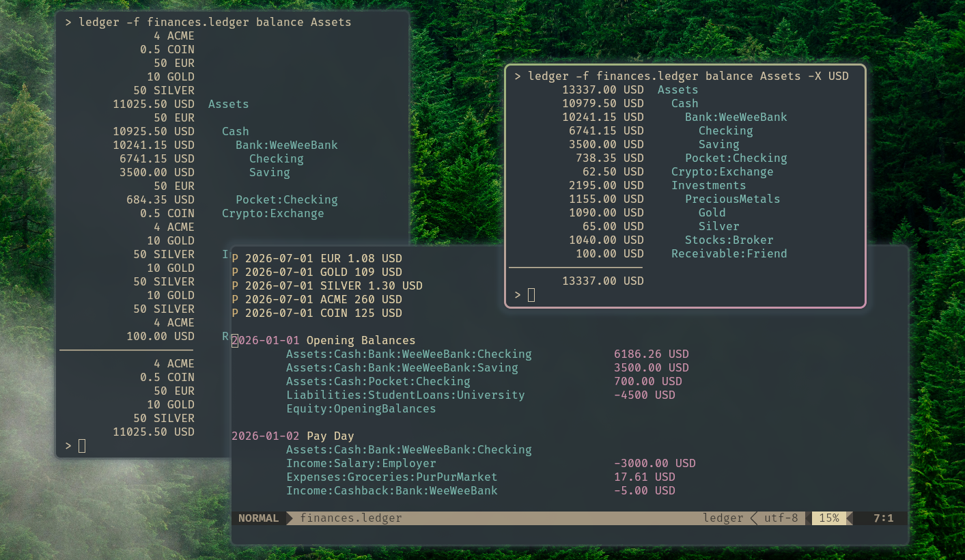
Task: Click the 100.00 USD value in the left terminal
Action: pyautogui.click(x=160, y=336)
